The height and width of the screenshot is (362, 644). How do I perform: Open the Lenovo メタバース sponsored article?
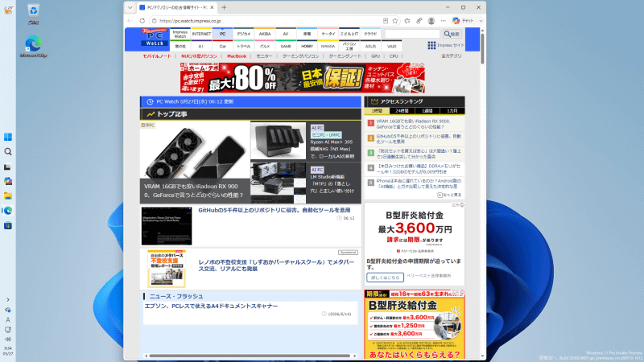click(276, 265)
